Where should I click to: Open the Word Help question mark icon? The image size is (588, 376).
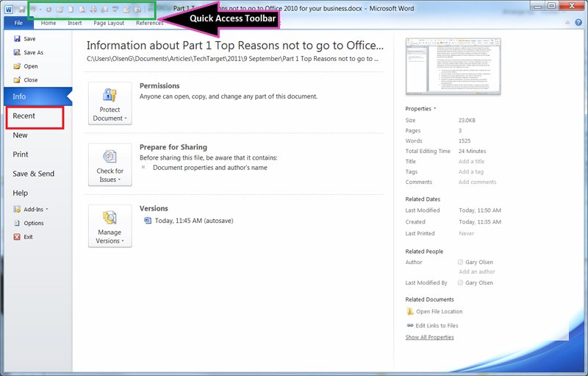(x=578, y=23)
